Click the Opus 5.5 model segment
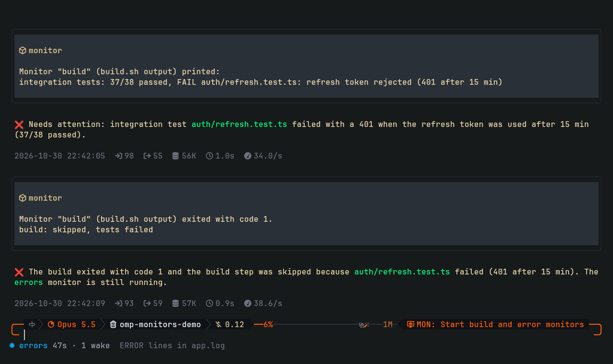This screenshot has height=364, width=613. point(72,324)
